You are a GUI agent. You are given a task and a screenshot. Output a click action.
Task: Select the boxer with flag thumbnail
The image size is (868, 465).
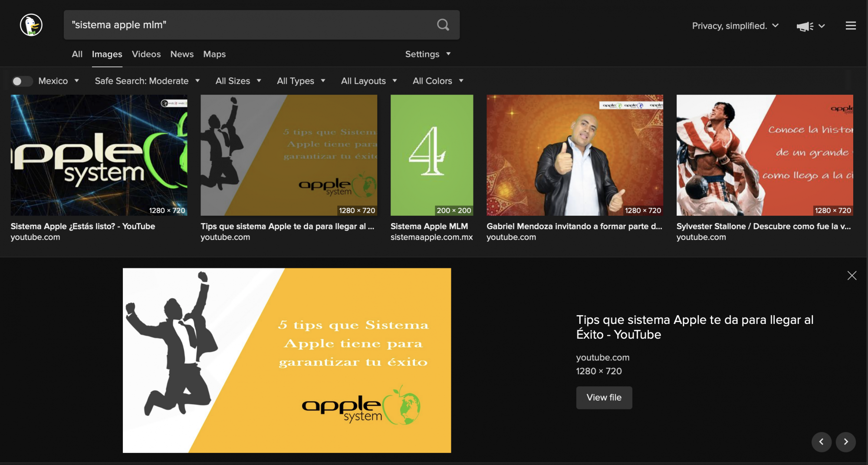(765, 155)
